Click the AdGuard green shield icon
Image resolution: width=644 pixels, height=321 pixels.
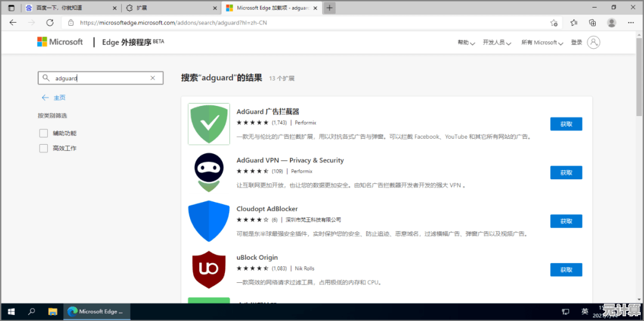tap(209, 124)
